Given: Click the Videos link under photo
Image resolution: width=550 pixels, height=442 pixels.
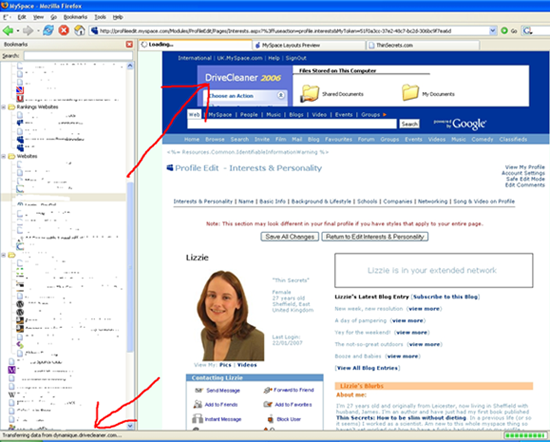Looking at the screenshot, I should [247, 365].
